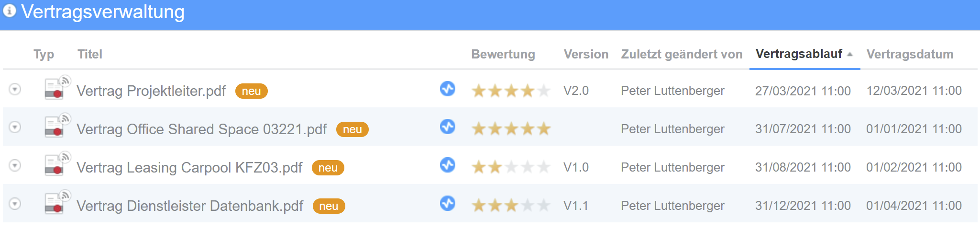Open the Vertrag Office Shared Space 03221.pdf link
980x231 pixels.
(x=202, y=129)
